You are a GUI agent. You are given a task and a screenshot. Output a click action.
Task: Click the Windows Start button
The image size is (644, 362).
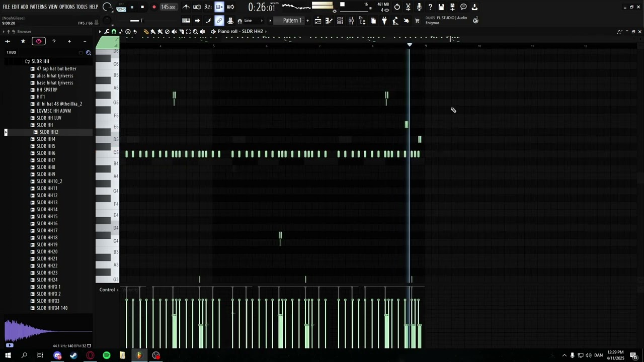(8, 355)
